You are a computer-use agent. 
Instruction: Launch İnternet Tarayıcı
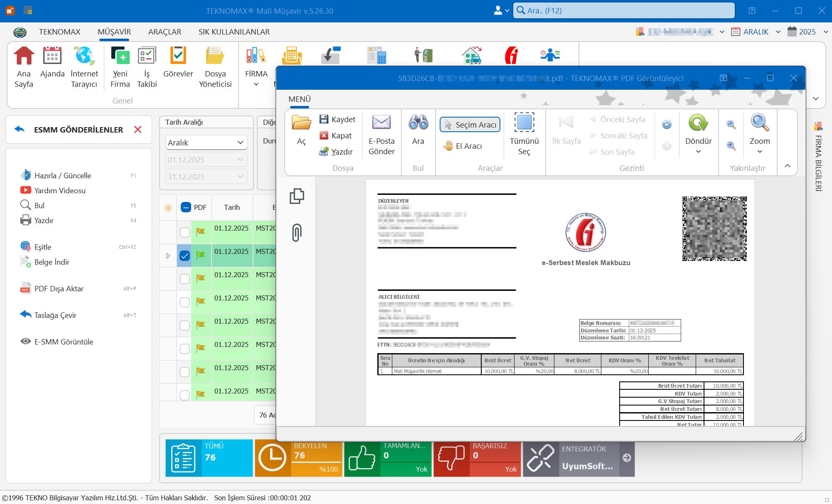pyautogui.click(x=84, y=67)
